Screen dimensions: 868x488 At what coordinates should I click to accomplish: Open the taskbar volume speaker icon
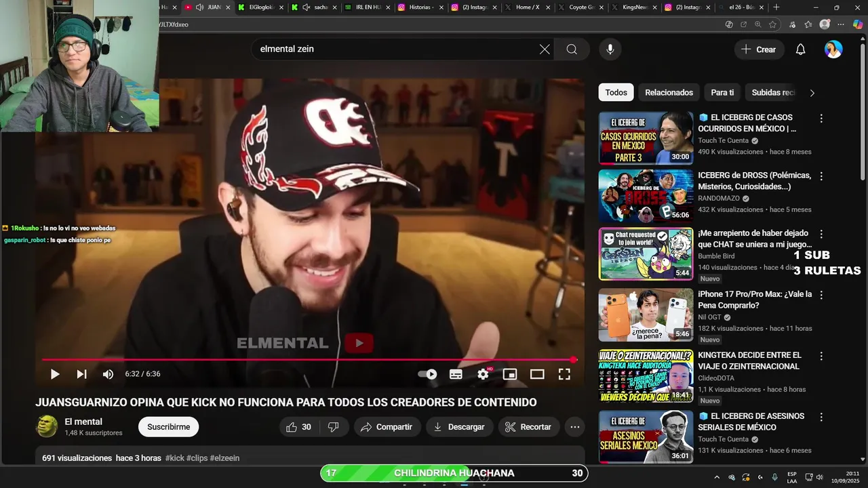point(818,477)
